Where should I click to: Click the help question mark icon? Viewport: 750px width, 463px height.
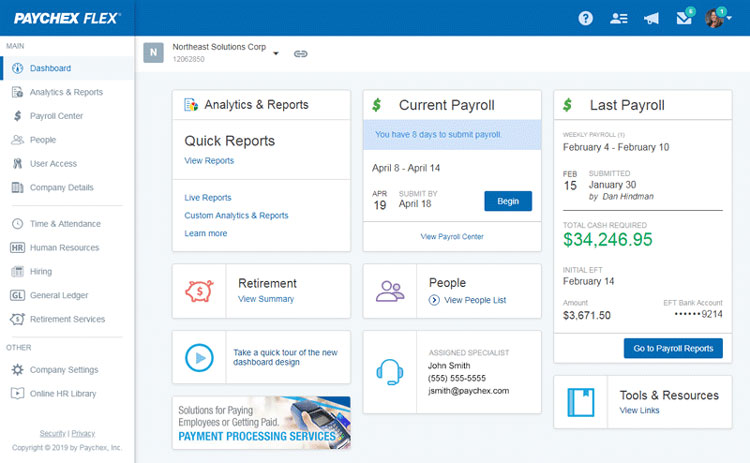point(586,18)
